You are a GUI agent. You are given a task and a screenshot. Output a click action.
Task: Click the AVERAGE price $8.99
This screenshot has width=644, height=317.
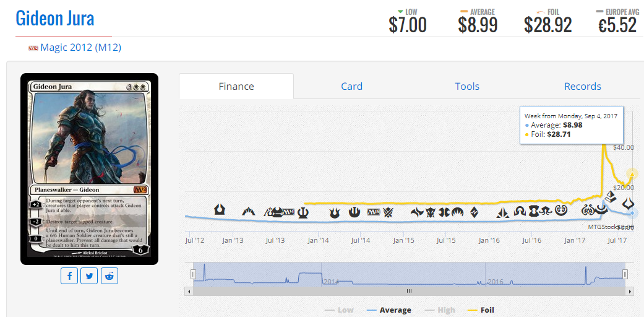pyautogui.click(x=478, y=25)
